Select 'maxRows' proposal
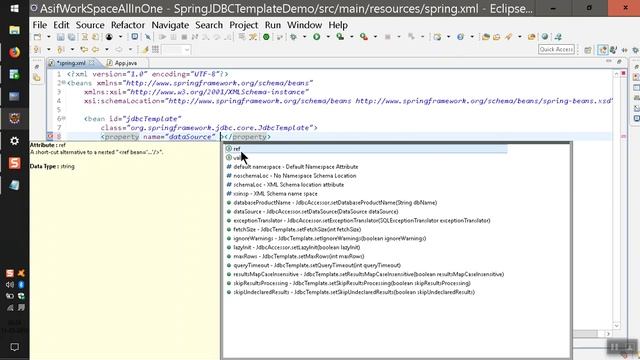 click(x=299, y=256)
